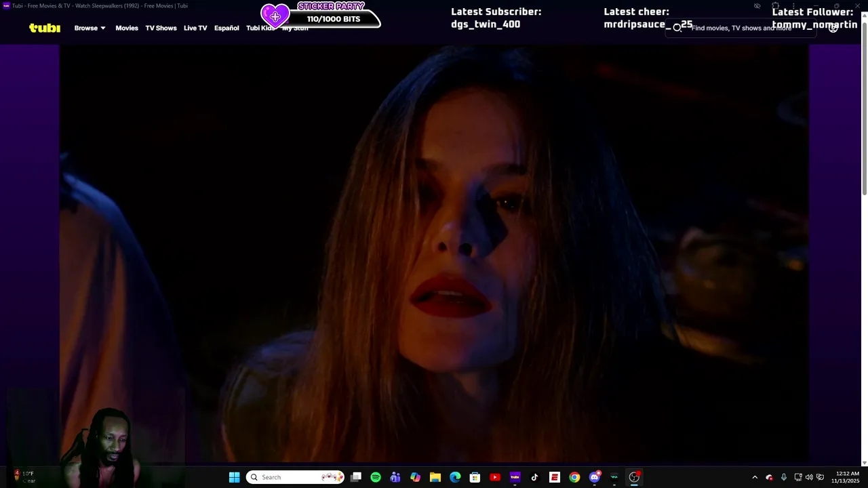Open the Windows Start menu
Image resolution: width=868 pixels, height=488 pixels.
[x=234, y=477]
